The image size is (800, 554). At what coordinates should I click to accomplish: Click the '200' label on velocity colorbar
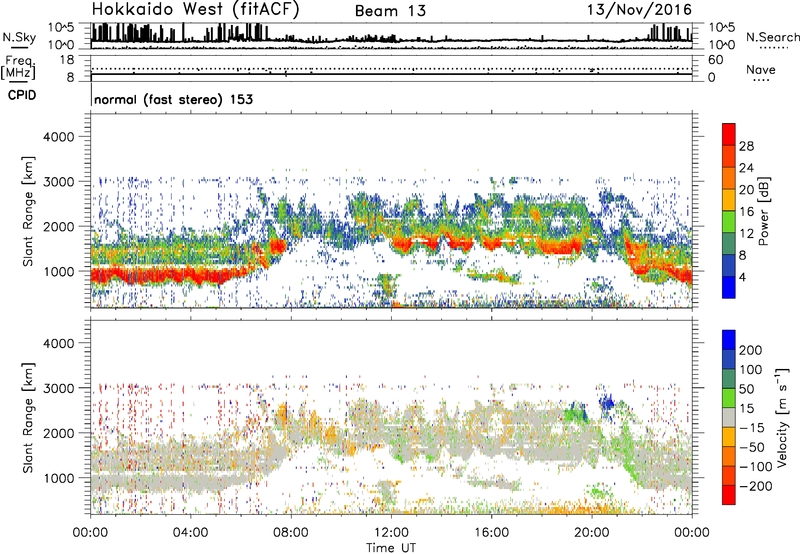751,350
